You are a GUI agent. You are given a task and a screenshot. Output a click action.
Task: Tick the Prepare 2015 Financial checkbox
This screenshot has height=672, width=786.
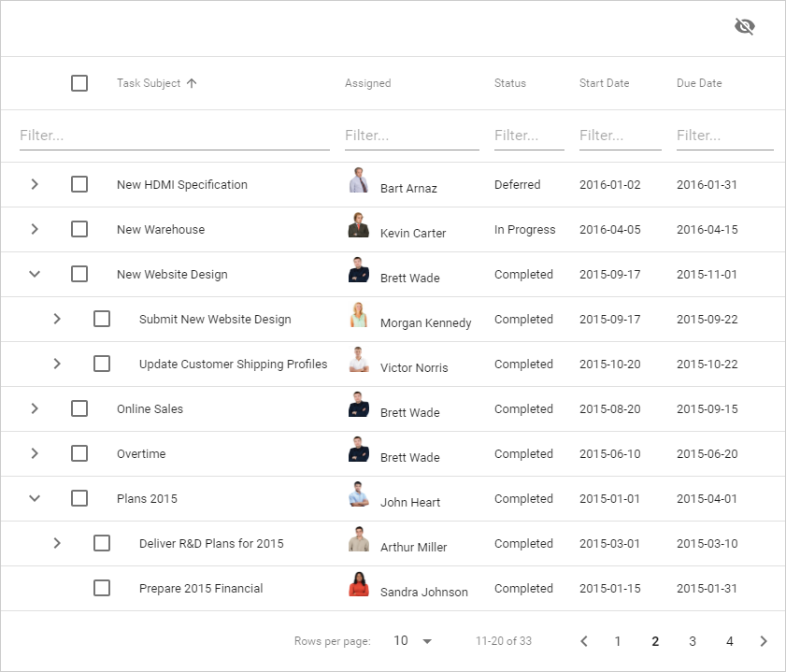[x=102, y=588]
